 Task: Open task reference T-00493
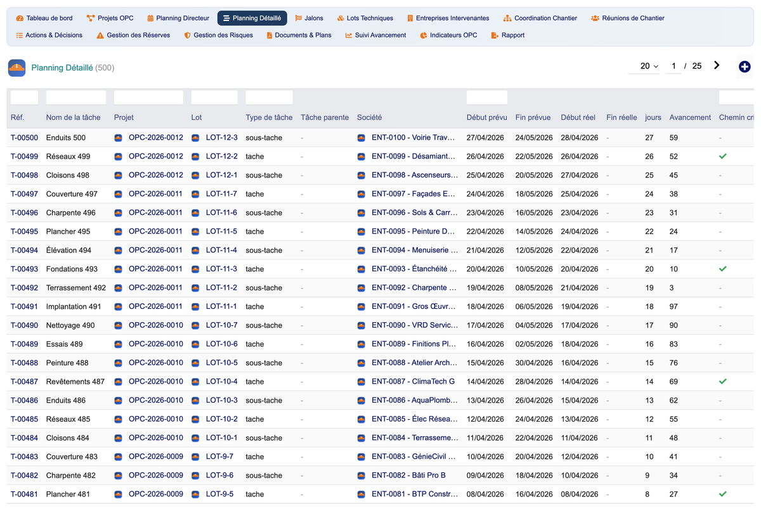pos(24,269)
